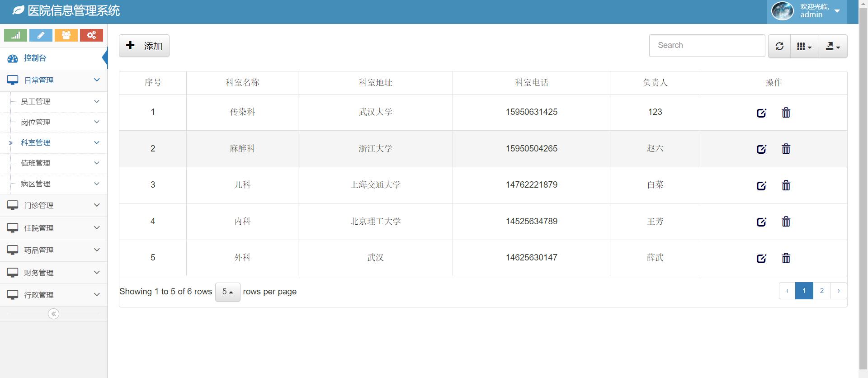Click the 负责人 column header

pos(655,83)
